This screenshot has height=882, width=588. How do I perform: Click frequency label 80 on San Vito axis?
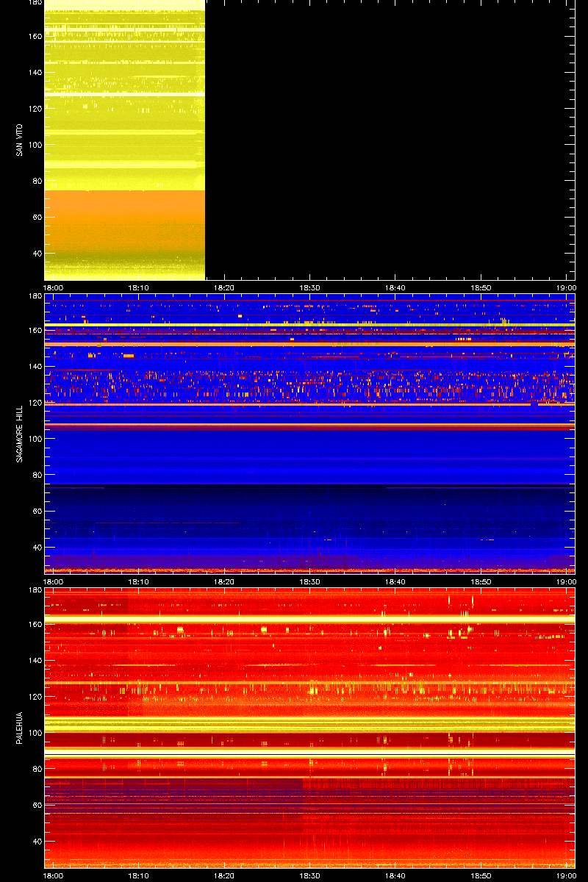click(37, 181)
